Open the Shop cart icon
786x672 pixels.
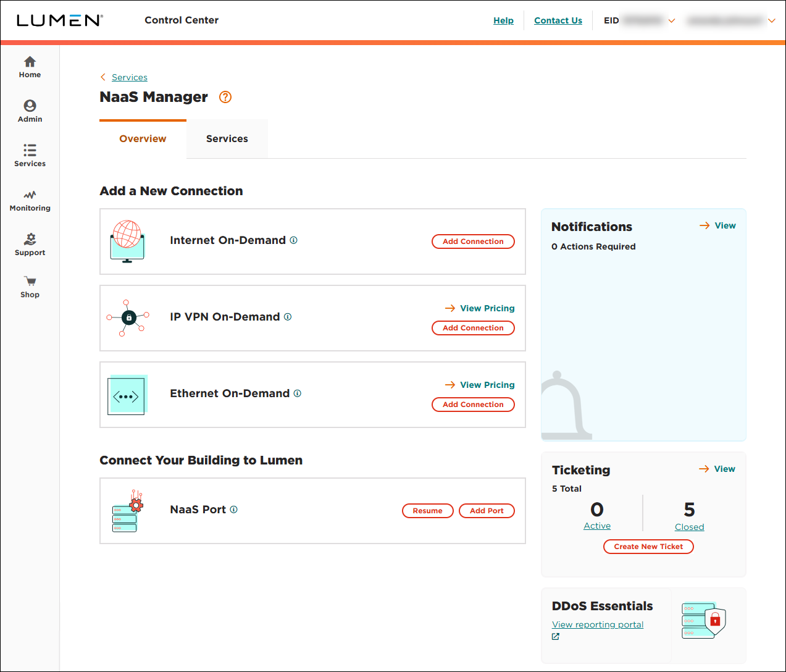click(x=30, y=281)
